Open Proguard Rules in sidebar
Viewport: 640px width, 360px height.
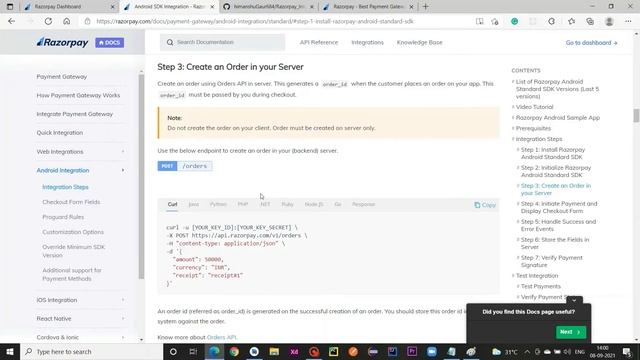(x=63, y=217)
